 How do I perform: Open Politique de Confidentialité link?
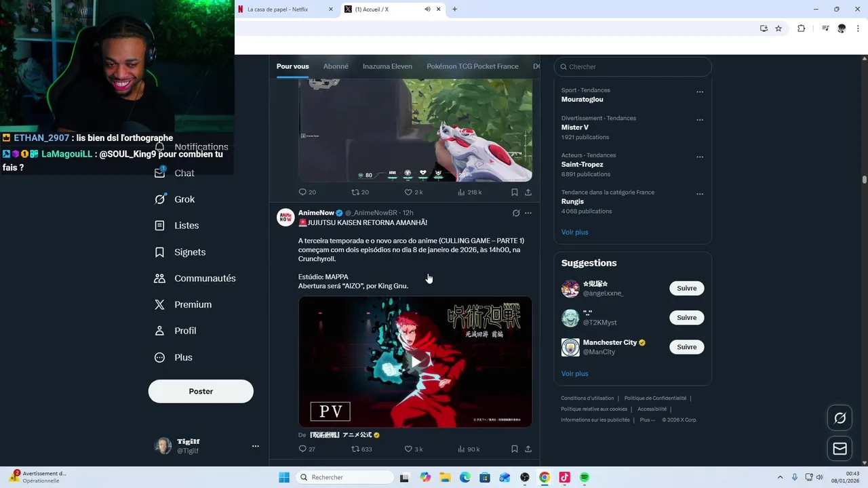[655, 399]
